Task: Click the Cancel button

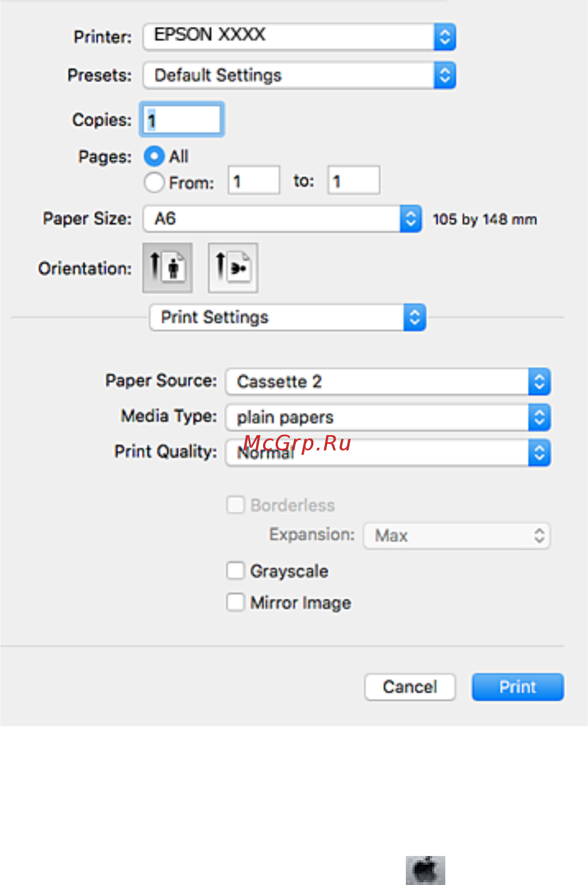Action: tap(410, 687)
